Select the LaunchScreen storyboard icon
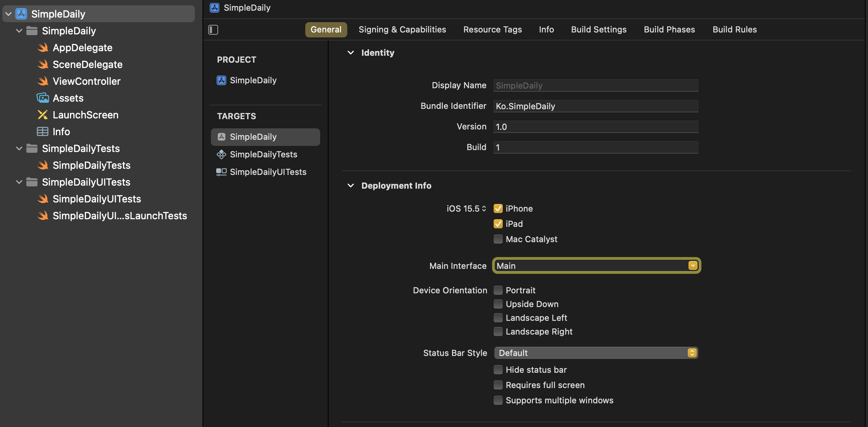This screenshot has height=427, width=868. pos(43,115)
